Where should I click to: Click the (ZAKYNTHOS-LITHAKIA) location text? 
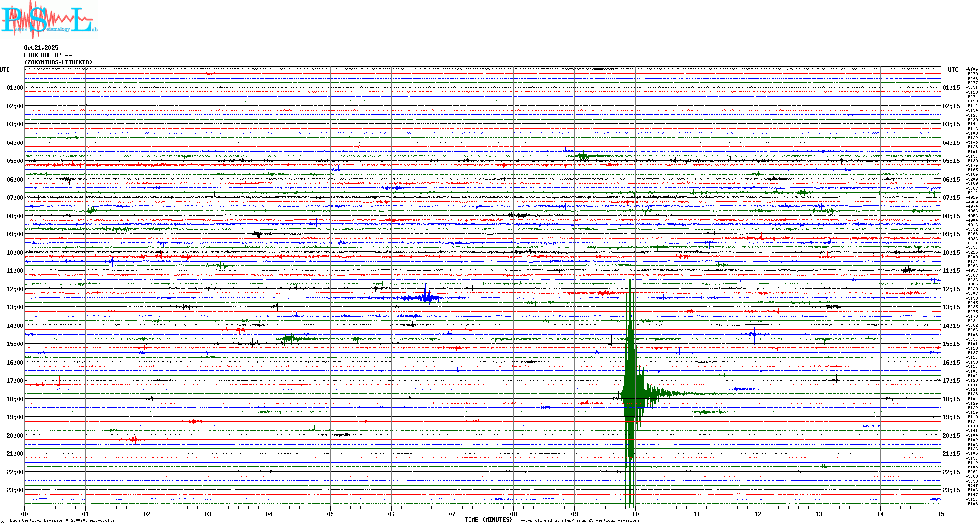58,62
